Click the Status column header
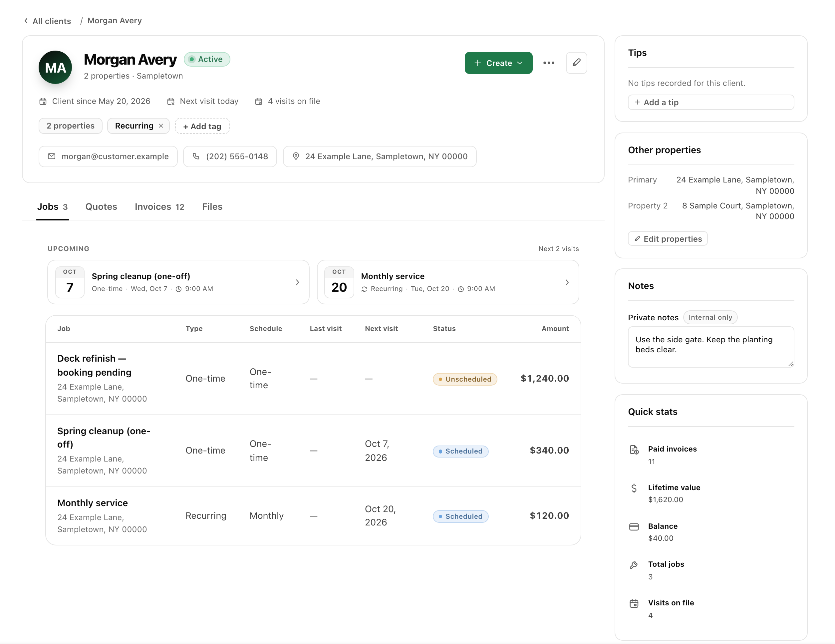Viewport: 835px width, 644px height. click(x=444, y=329)
